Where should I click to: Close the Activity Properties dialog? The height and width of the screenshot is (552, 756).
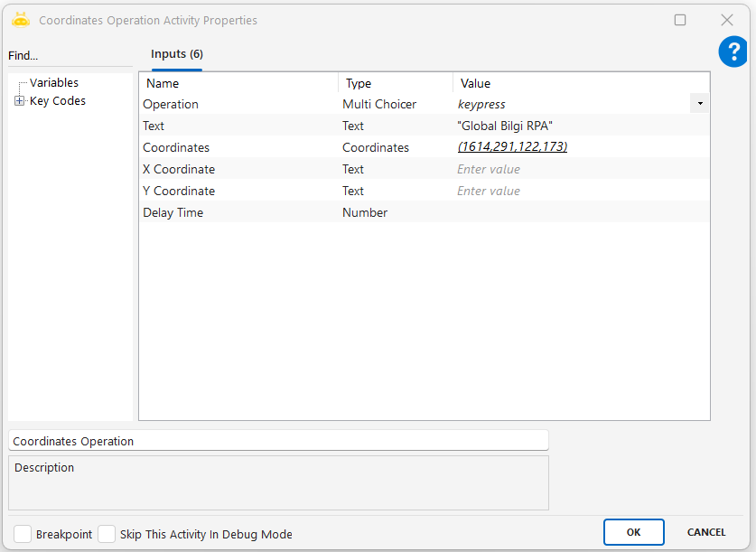pos(726,20)
